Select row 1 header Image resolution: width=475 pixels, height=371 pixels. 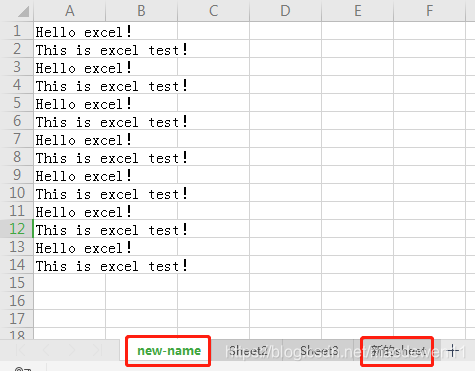[17, 31]
